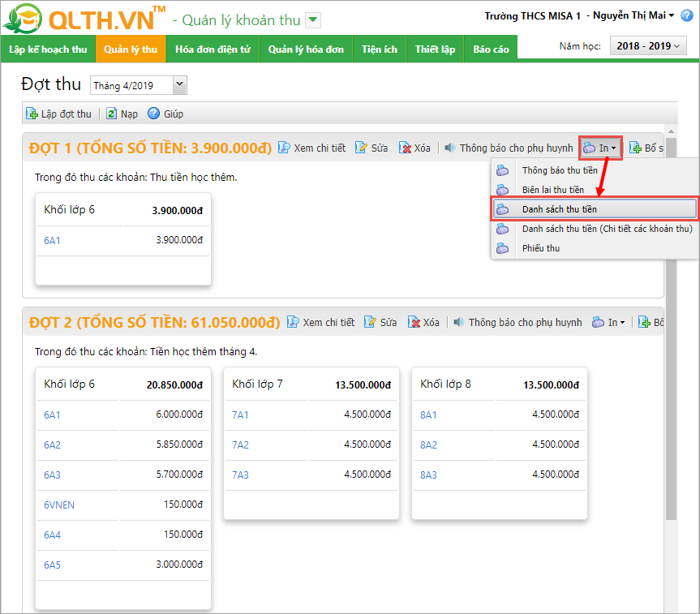Open the Đợt thu Tháng 4/2019 combo box

[x=139, y=85]
